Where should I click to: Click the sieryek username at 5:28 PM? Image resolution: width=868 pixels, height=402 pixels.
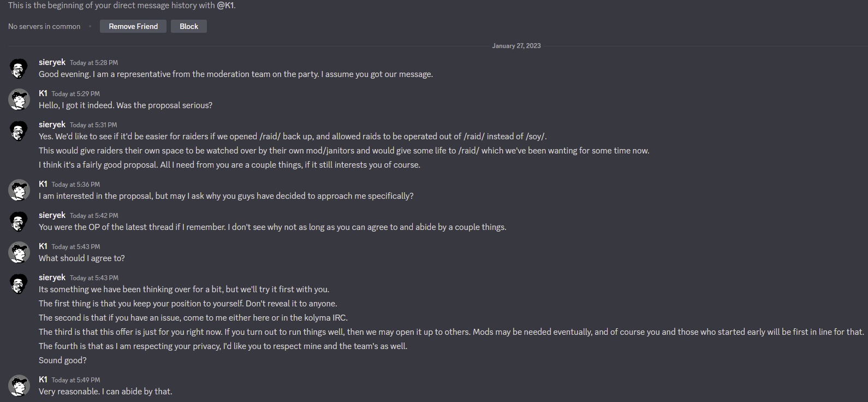click(52, 62)
